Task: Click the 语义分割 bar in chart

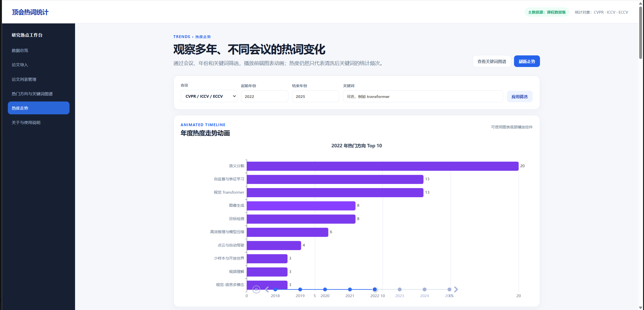Action: [383, 166]
